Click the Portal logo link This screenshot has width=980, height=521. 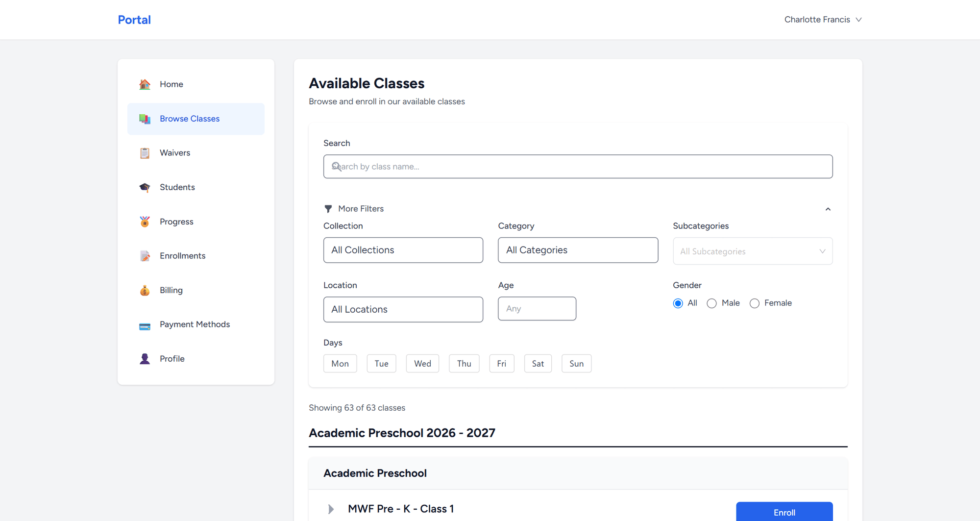pyautogui.click(x=134, y=20)
